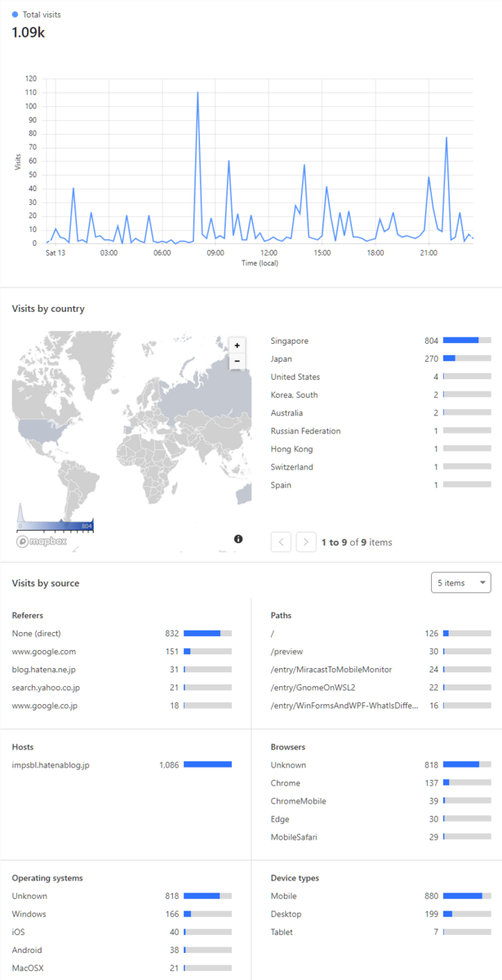Select Chrome under Browsers
The width and height of the screenshot is (502, 980).
pos(381,783)
